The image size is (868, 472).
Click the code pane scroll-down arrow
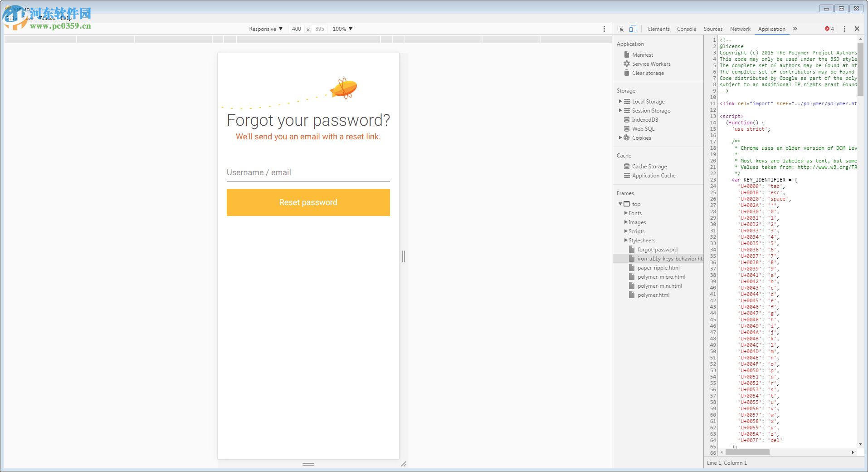pos(860,444)
